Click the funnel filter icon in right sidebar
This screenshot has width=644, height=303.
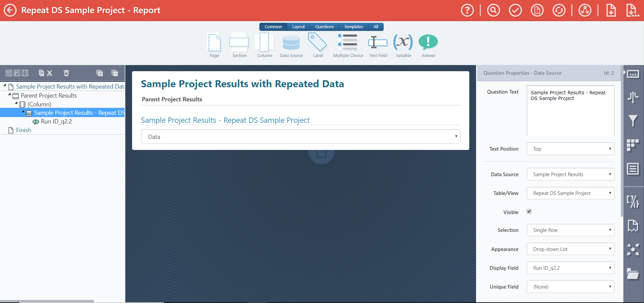[633, 121]
